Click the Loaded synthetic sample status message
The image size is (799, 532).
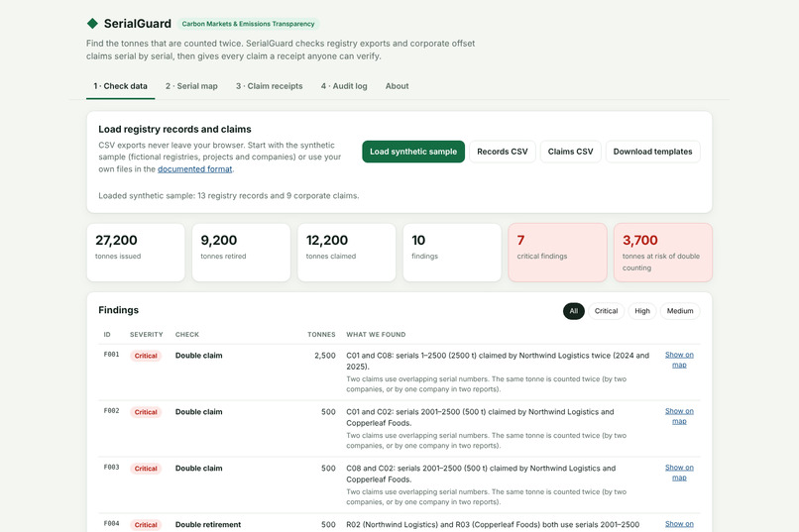tap(229, 195)
